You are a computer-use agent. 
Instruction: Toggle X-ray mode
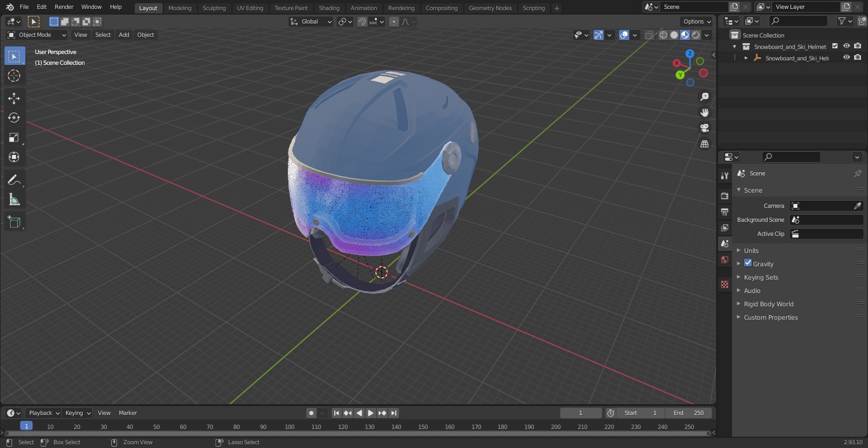pos(648,35)
